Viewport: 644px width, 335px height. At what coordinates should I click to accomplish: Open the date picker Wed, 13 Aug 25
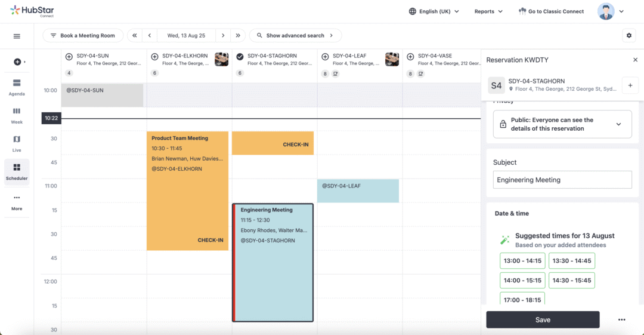[186, 35]
